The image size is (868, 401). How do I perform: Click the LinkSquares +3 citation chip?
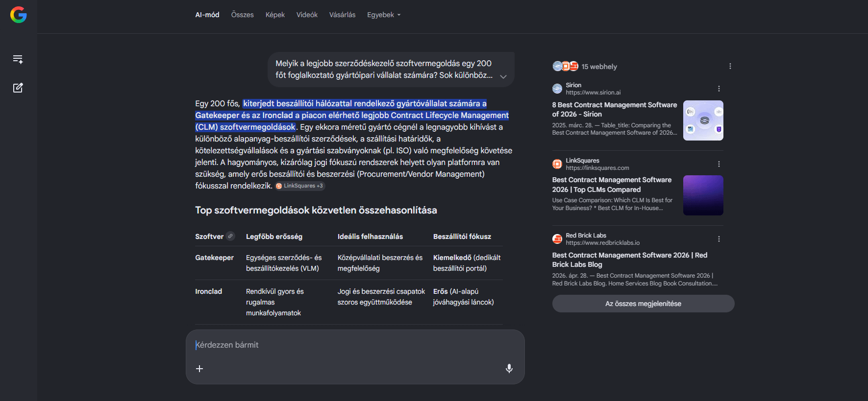pos(299,186)
